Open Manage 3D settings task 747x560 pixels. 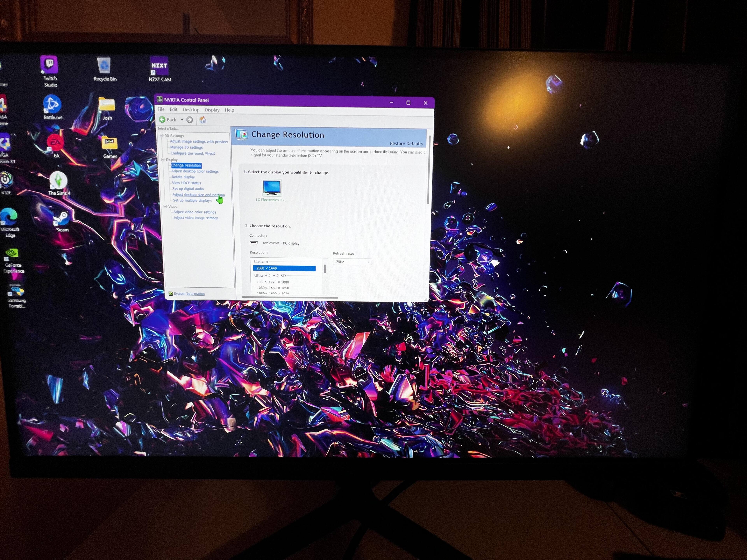[x=186, y=148]
